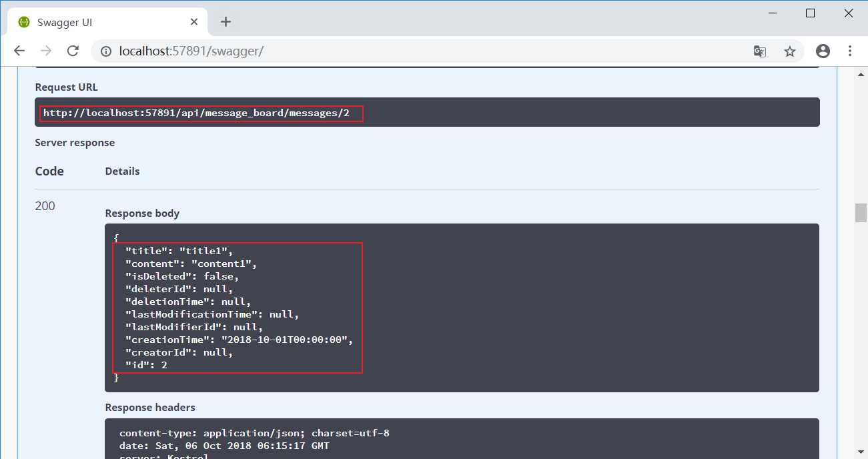Click the "deletionTime": null line
The image size is (868, 459).
188,302
